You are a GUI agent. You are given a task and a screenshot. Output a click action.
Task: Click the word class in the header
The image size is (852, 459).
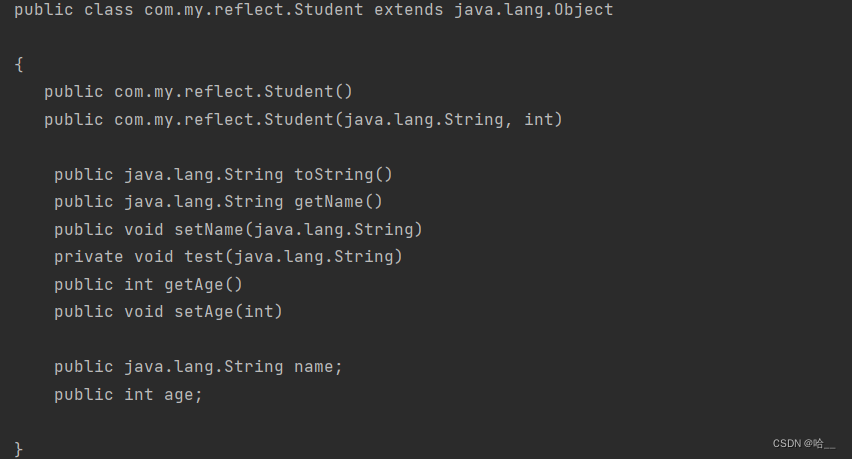point(109,10)
